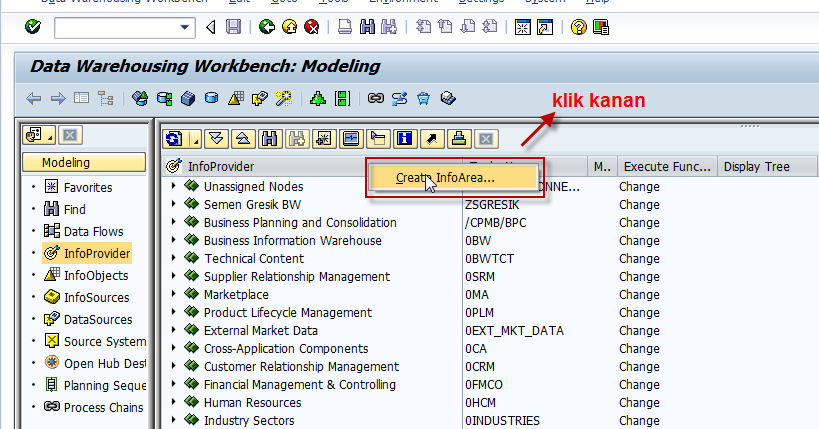
Task: Click the Modeling section button
Action: coord(84,163)
